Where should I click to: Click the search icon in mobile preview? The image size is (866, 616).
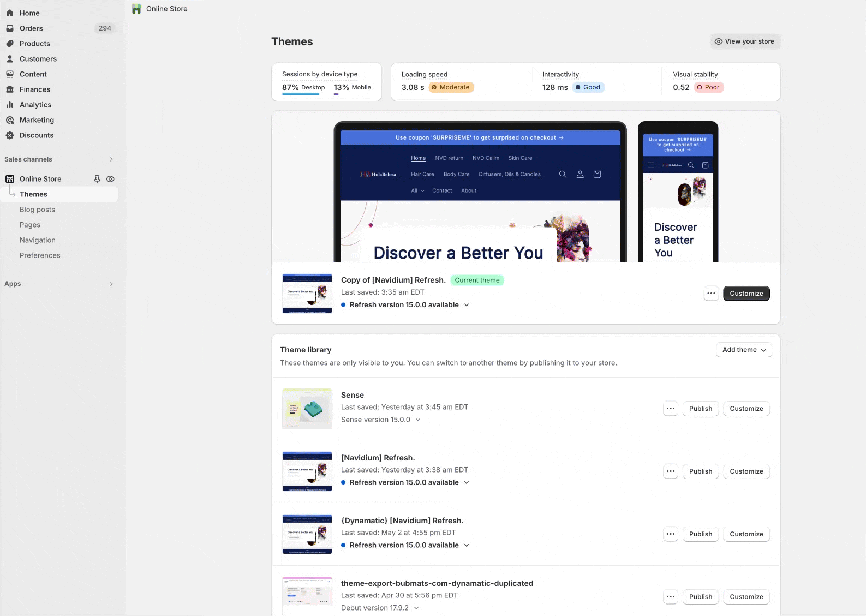pos(691,165)
